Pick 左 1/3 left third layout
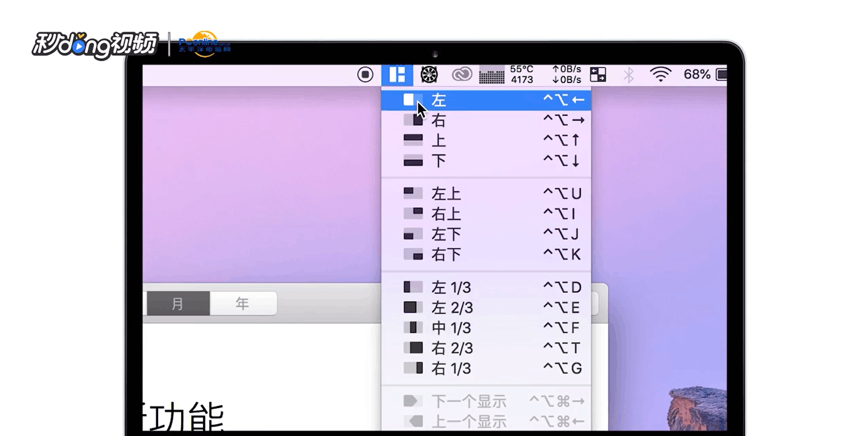The width and height of the screenshot is (868, 436). pos(486,287)
